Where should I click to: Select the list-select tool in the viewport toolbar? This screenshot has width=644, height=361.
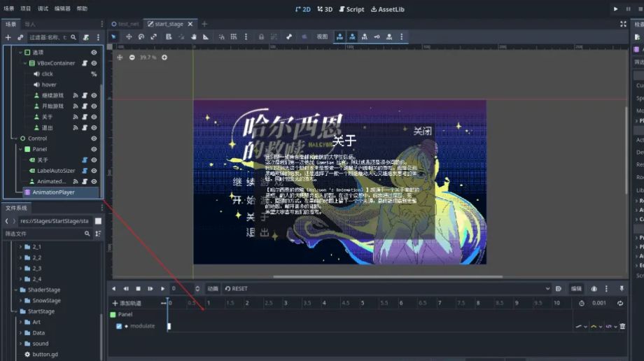pyautogui.click(x=169, y=36)
